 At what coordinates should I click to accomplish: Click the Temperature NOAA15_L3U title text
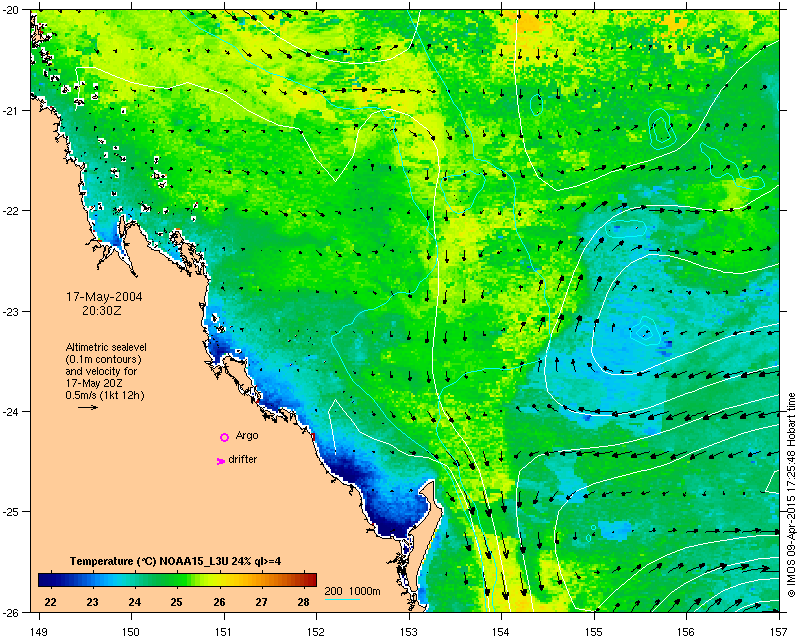point(176,561)
